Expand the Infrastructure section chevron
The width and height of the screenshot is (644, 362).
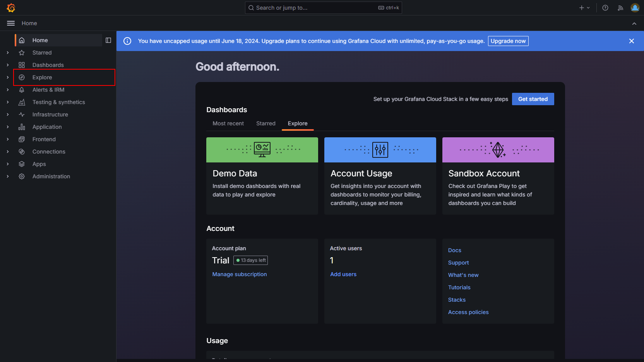tap(8, 114)
